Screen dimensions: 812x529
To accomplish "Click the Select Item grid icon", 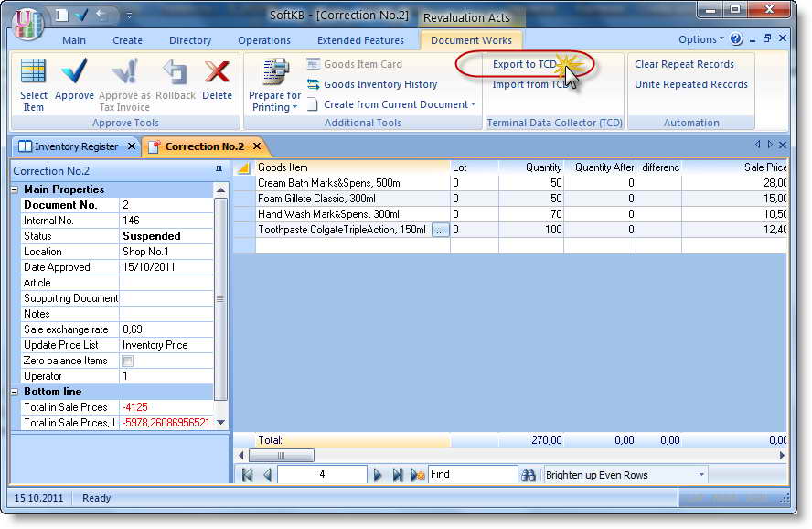I will tap(34, 72).
